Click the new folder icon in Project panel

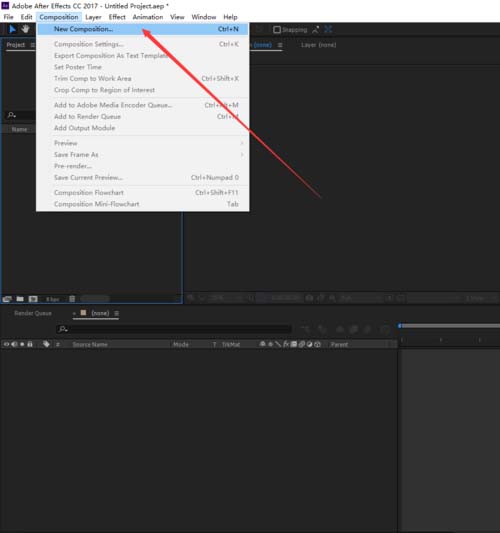(x=20, y=299)
